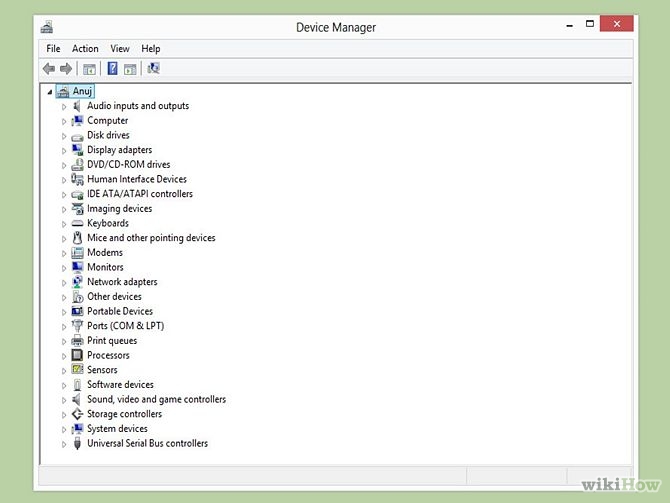Click the DVD/CD-ROM drives icon

[x=77, y=165]
